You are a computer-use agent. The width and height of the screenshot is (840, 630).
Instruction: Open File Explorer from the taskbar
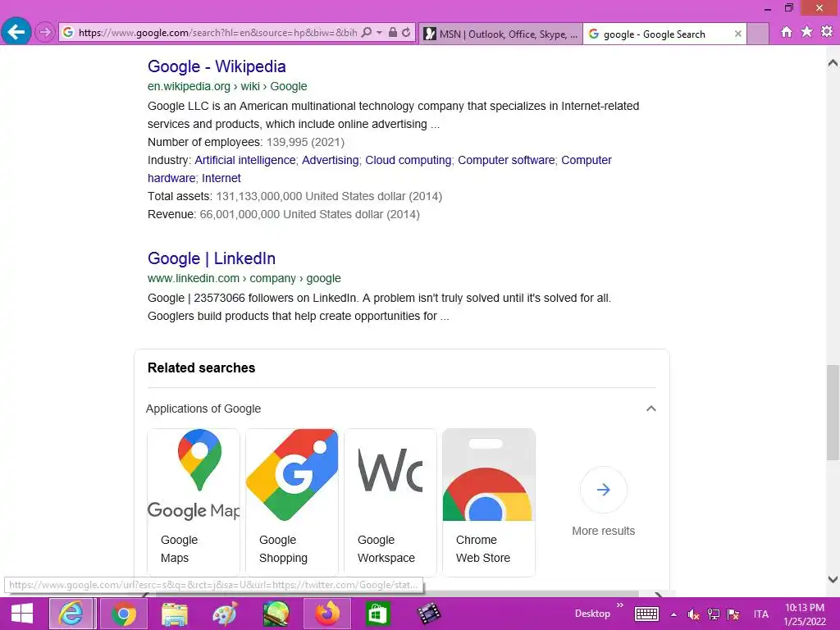(175, 614)
